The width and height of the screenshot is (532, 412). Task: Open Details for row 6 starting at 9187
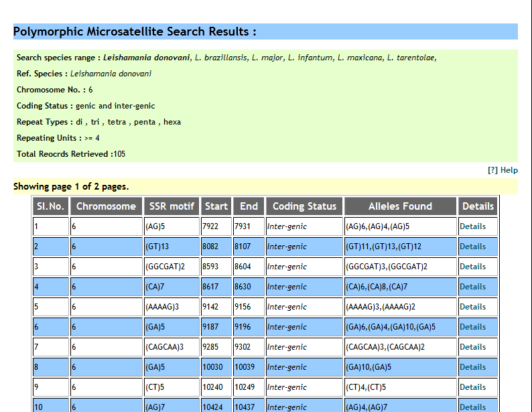472,327
